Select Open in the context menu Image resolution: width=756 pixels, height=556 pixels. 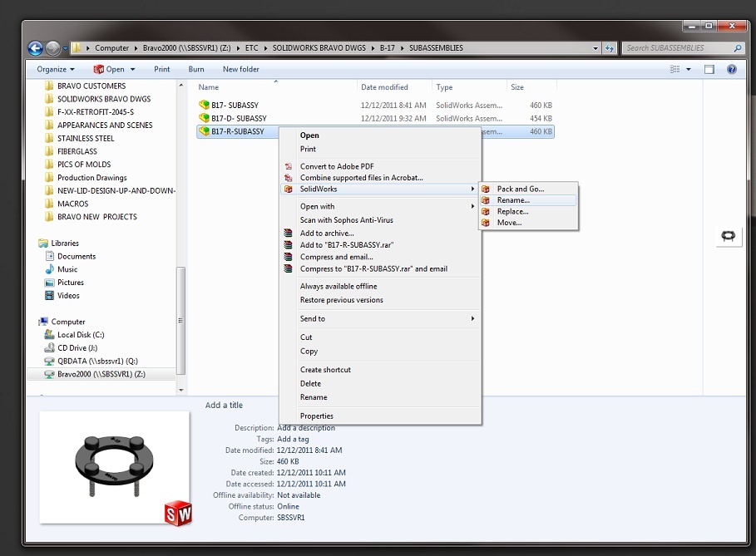[x=309, y=135]
